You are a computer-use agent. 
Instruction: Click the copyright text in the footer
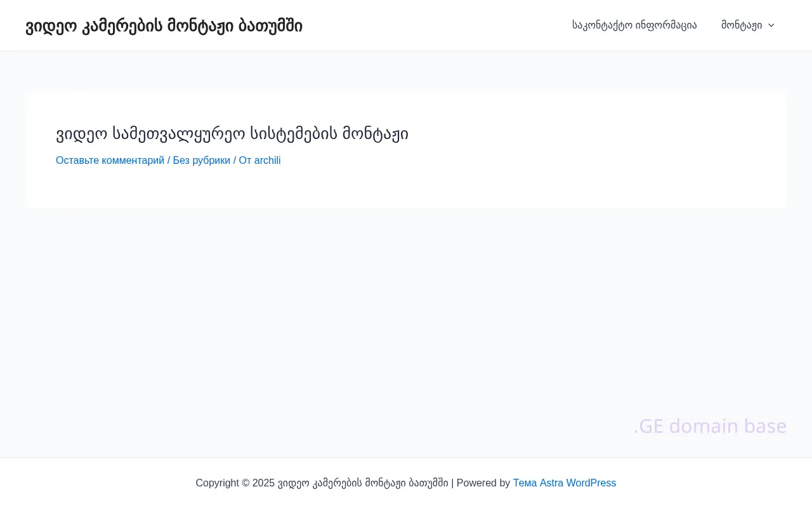(317, 483)
